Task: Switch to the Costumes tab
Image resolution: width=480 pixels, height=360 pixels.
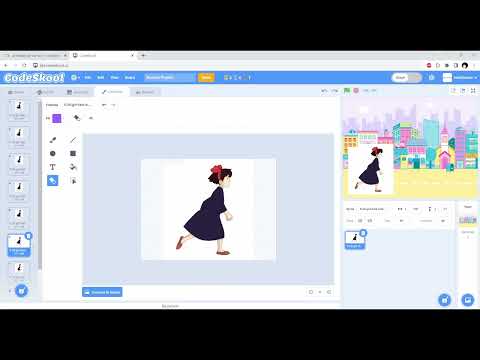Action: pyautogui.click(x=112, y=92)
